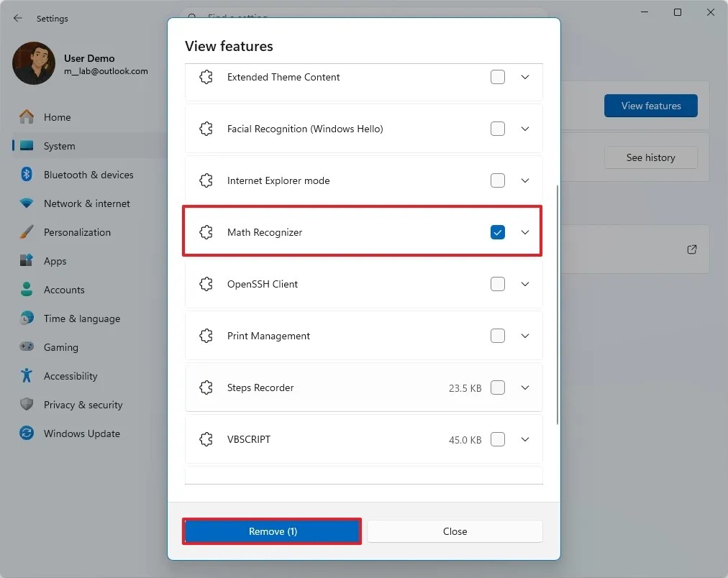Click the Math Recognizer puzzle icon
Image resolution: width=728 pixels, height=578 pixels.
pyautogui.click(x=206, y=232)
